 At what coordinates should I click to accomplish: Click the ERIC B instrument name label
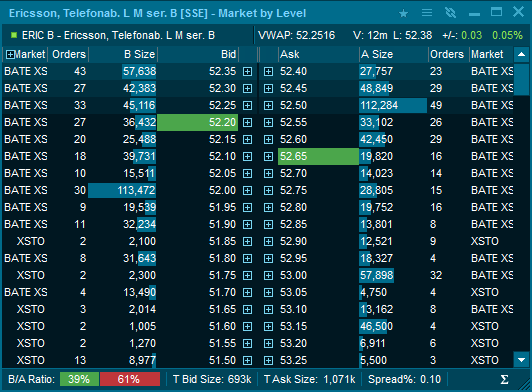[118, 35]
